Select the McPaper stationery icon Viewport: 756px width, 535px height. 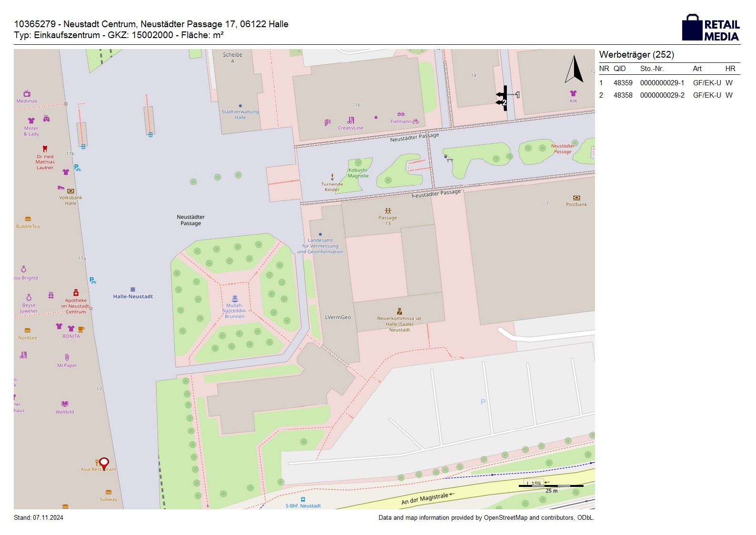click(67, 357)
